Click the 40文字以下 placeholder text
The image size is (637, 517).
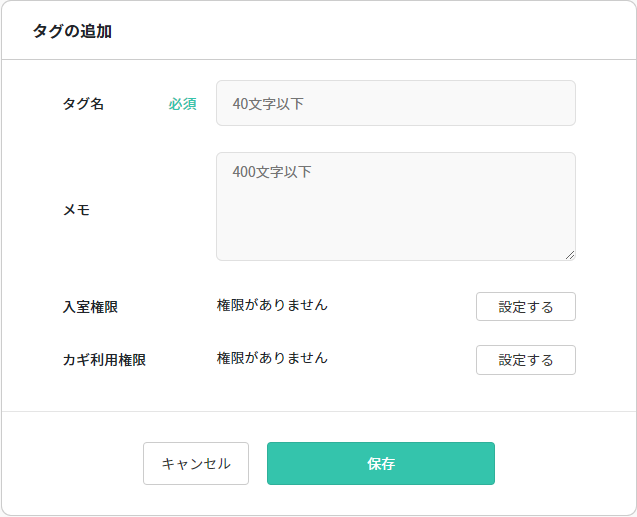coord(268,103)
